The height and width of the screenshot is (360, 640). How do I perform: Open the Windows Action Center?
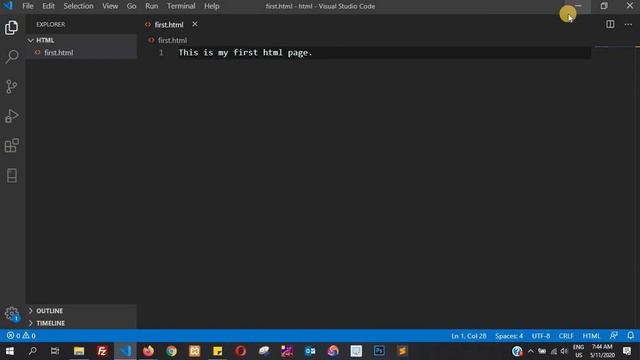(627, 351)
